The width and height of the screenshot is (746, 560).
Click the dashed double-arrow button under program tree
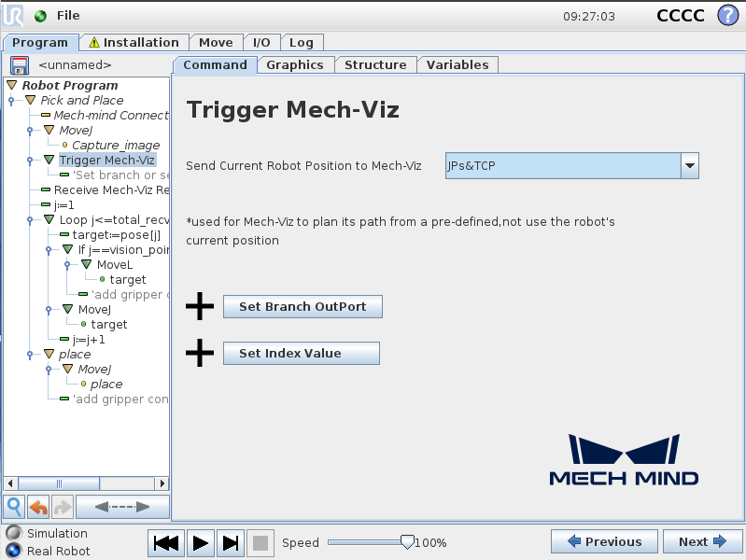coord(122,507)
